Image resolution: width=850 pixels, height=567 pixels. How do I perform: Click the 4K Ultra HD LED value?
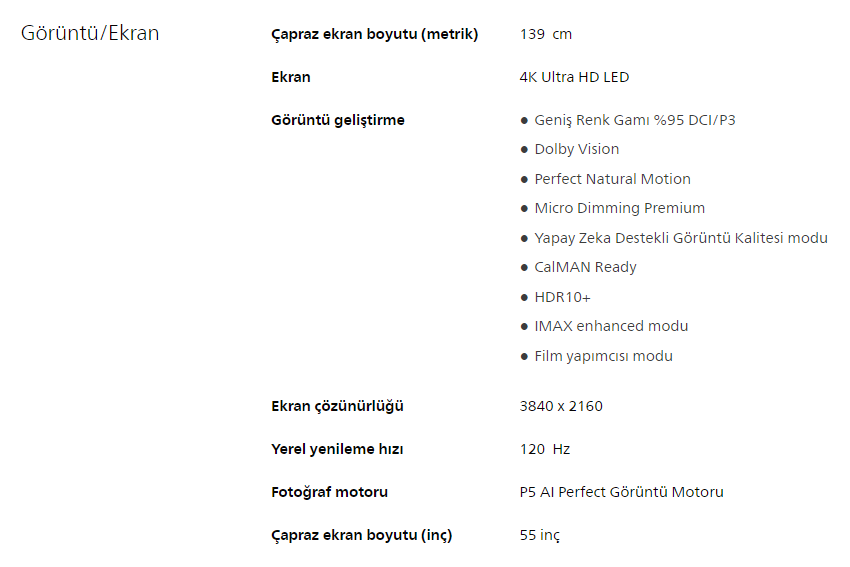pyautogui.click(x=574, y=77)
